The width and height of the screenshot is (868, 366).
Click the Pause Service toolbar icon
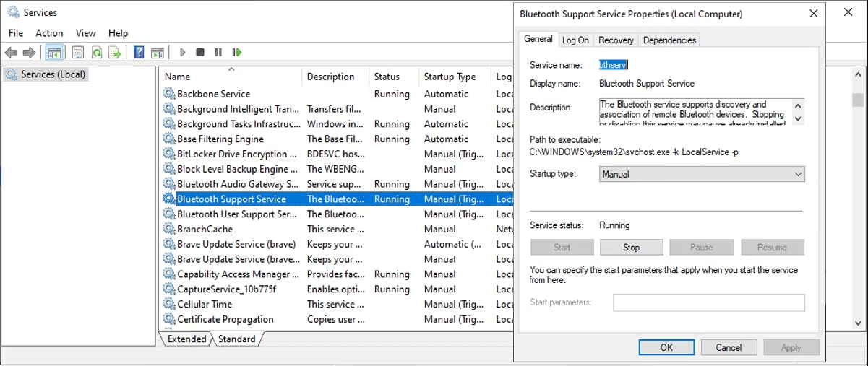tap(218, 53)
